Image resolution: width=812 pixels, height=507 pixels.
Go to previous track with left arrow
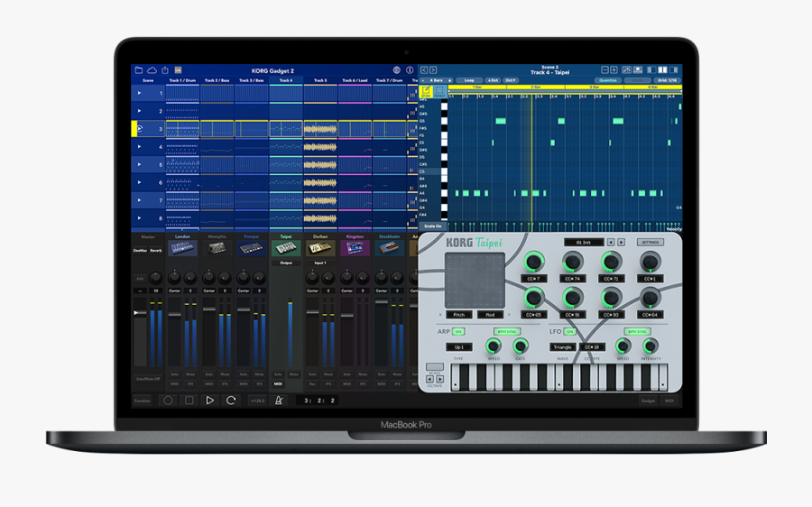pos(424,69)
